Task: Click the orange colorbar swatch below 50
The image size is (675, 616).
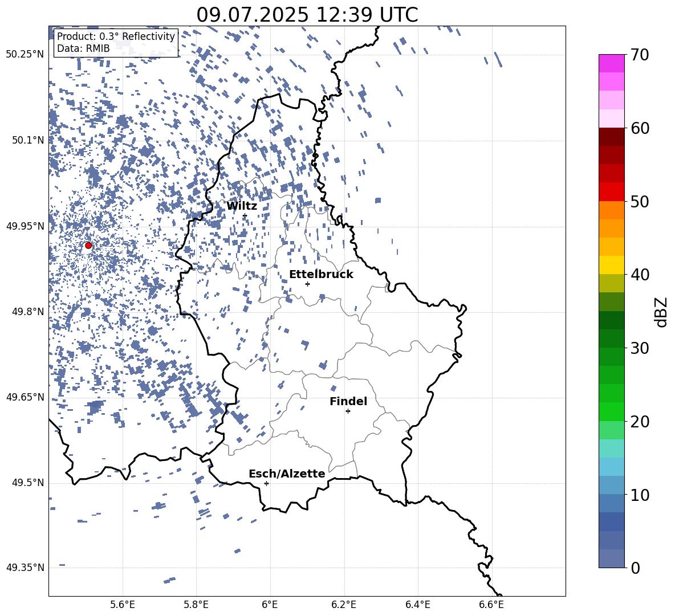Action: [612, 210]
